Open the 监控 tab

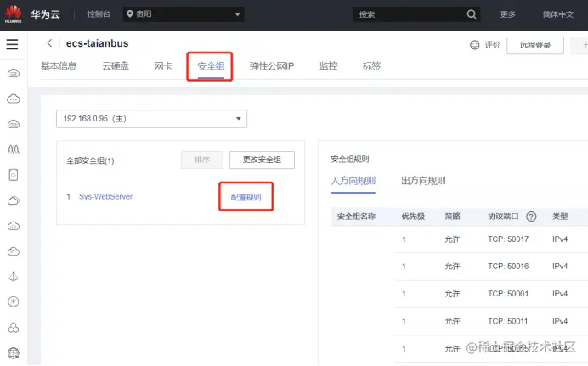click(329, 66)
